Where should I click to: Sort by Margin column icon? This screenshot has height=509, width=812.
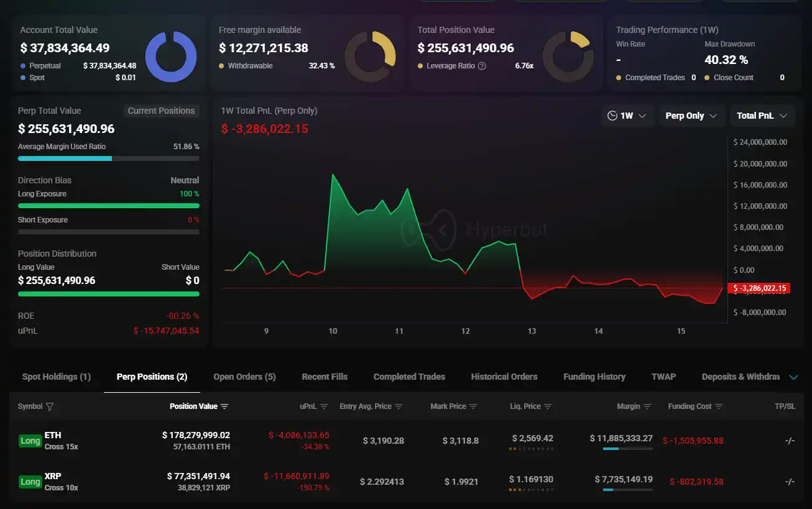coord(647,406)
